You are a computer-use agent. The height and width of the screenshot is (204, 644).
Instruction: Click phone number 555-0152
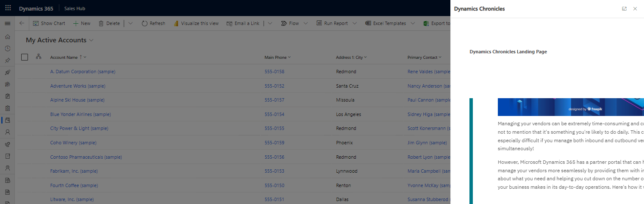pyautogui.click(x=275, y=86)
